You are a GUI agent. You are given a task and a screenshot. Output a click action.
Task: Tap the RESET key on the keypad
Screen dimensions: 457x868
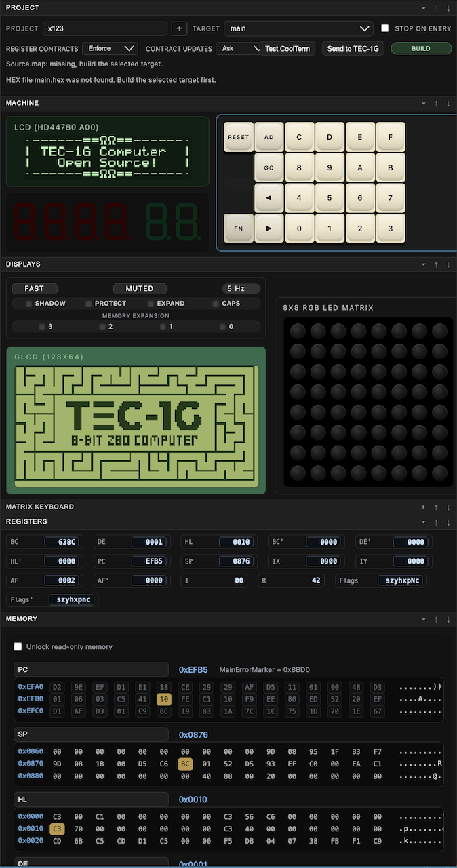(x=239, y=137)
